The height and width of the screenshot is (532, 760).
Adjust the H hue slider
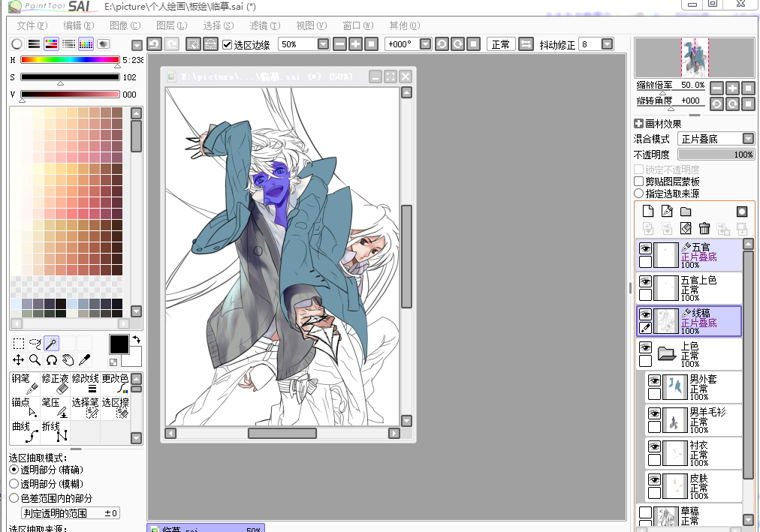(71, 60)
